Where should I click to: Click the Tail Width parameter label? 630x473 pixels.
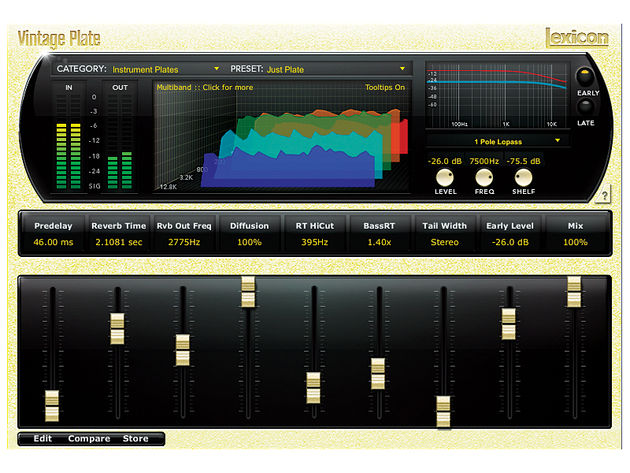click(444, 226)
